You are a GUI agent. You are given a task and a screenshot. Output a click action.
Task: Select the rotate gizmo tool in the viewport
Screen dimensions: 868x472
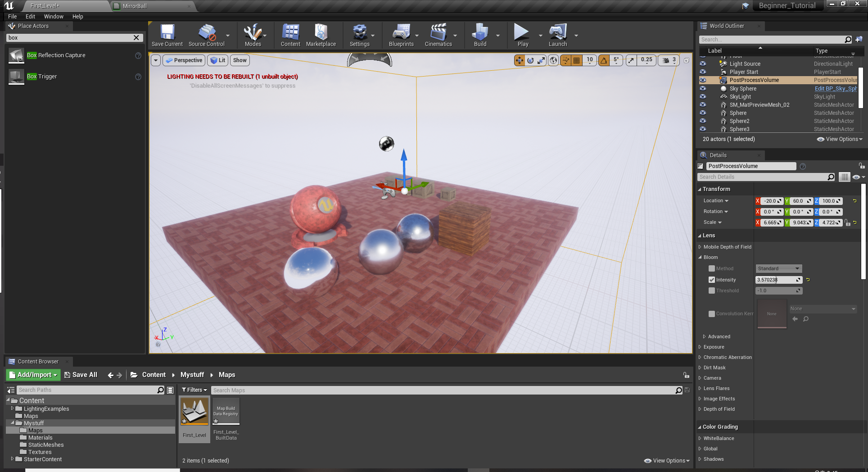coord(530,60)
